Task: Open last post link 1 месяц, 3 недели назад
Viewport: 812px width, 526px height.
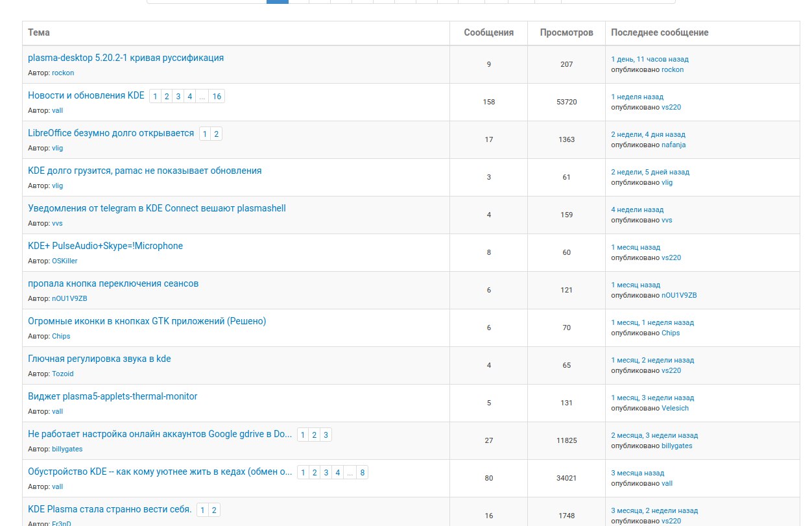Action: 652,398
